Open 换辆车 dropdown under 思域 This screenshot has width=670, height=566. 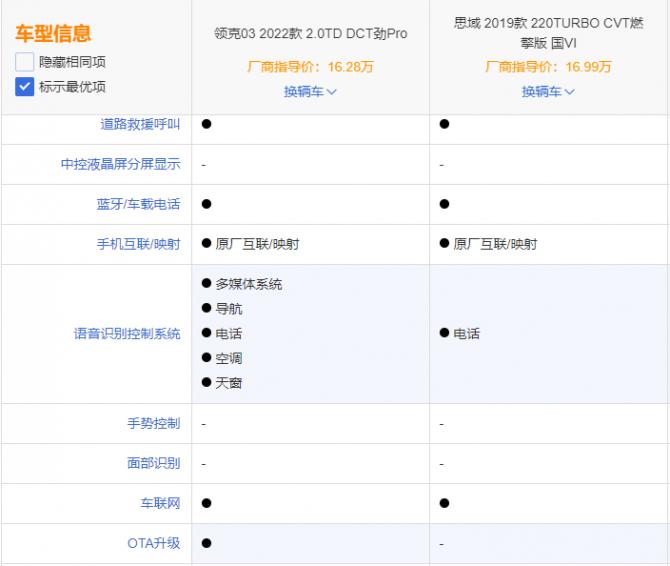tap(548, 91)
